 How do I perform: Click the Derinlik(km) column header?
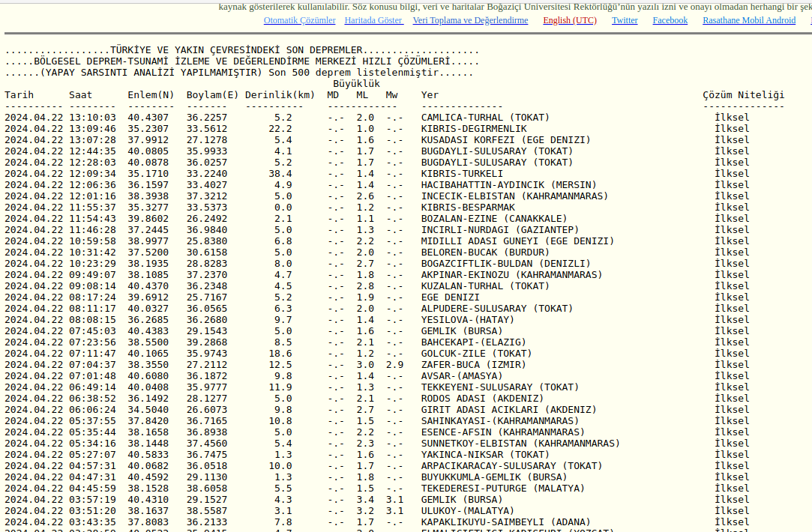280,95
